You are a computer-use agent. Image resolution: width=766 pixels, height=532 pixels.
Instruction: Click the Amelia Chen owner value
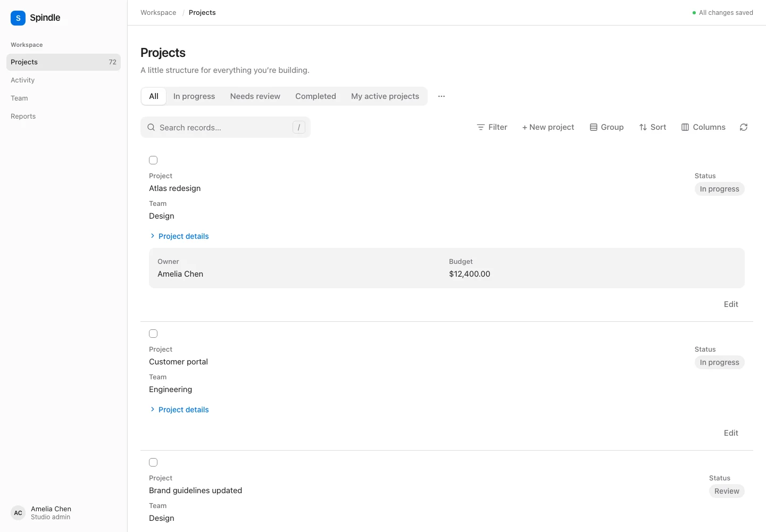[x=180, y=274]
